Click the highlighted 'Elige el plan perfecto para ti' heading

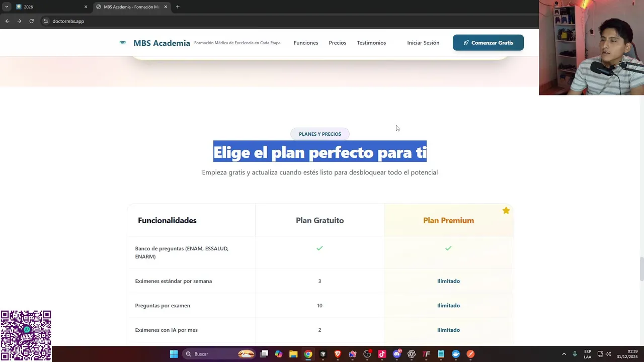[320, 152]
